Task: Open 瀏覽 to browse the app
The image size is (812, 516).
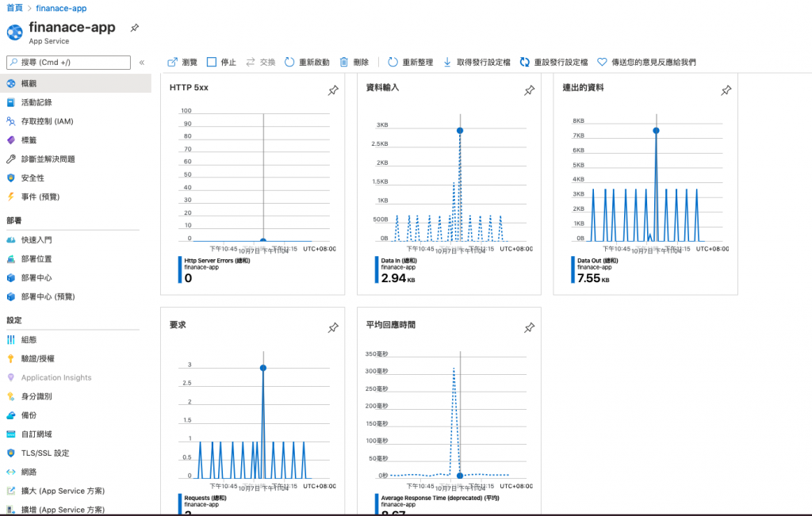Action: pyautogui.click(x=182, y=62)
